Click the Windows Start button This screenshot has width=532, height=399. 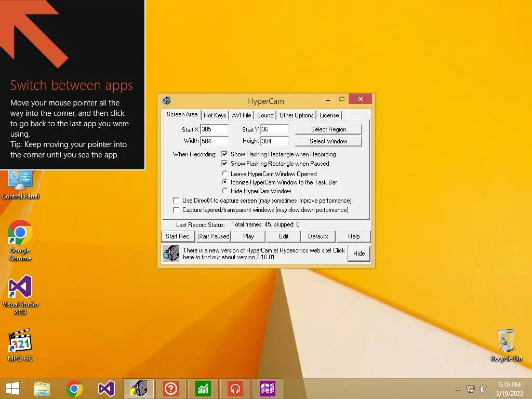click(x=12, y=389)
